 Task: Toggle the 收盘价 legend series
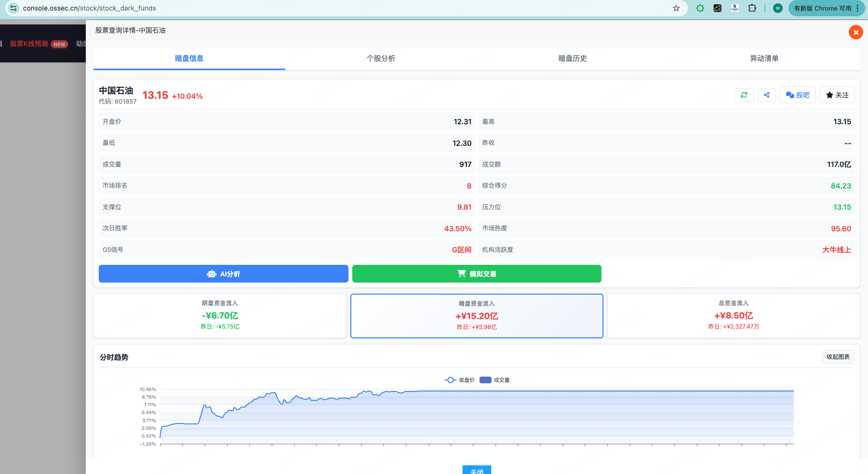(x=460, y=380)
